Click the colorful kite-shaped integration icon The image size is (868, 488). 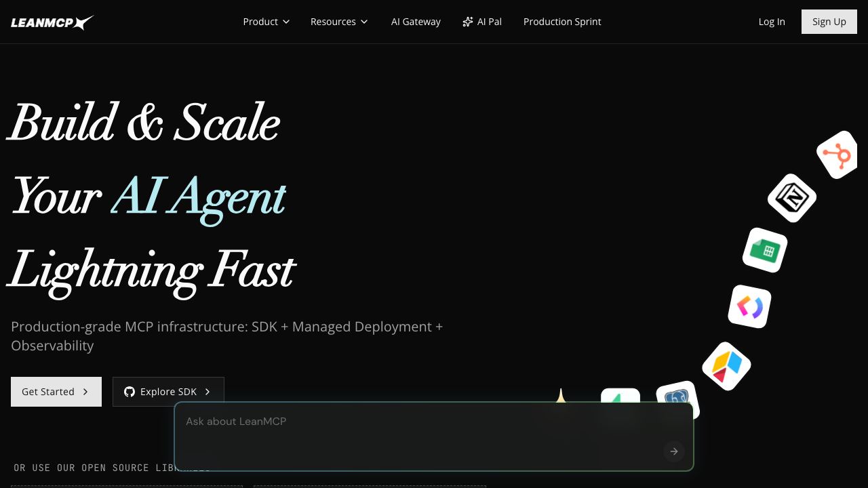click(726, 366)
